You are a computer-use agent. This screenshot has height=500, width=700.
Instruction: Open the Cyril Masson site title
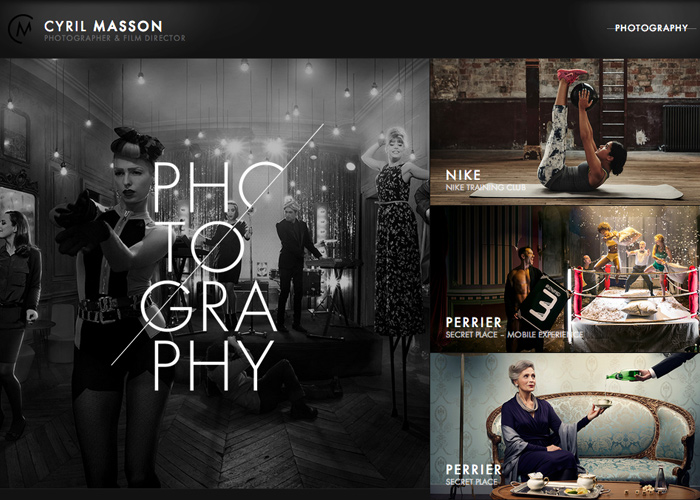click(x=103, y=26)
